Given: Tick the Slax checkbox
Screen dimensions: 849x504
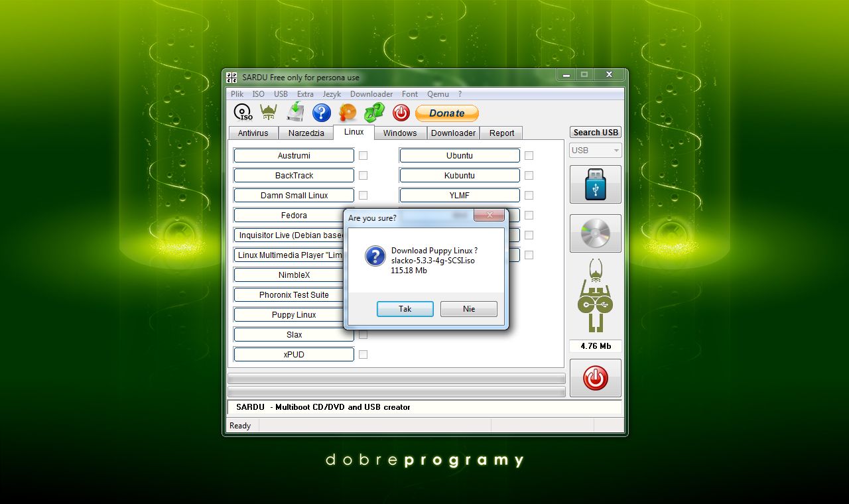Looking at the screenshot, I should point(363,334).
